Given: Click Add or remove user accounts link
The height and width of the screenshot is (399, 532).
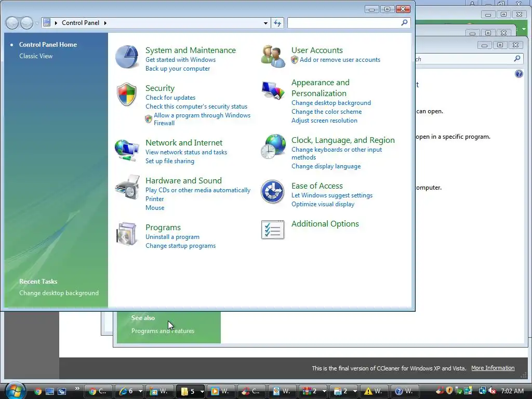Looking at the screenshot, I should pyautogui.click(x=340, y=60).
